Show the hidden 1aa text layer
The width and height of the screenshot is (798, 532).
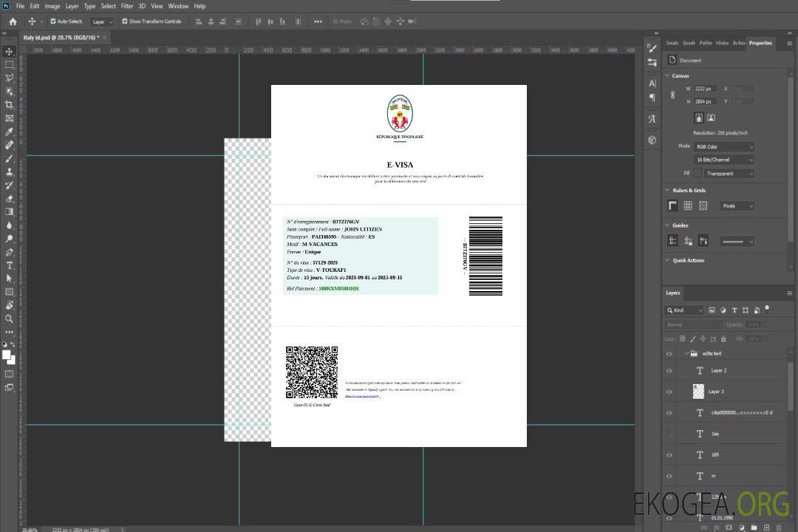pyautogui.click(x=669, y=434)
